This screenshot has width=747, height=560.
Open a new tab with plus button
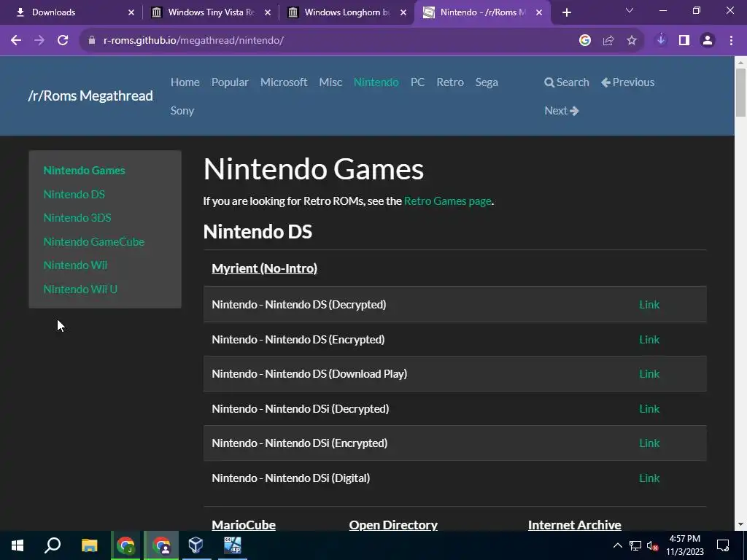(x=566, y=12)
